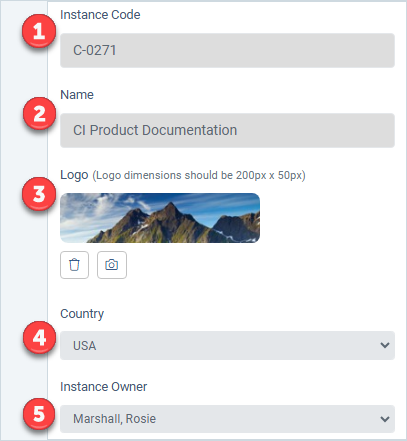407x441 pixels.
Task: Upload a new logo with the camera icon
Action: coord(112,265)
